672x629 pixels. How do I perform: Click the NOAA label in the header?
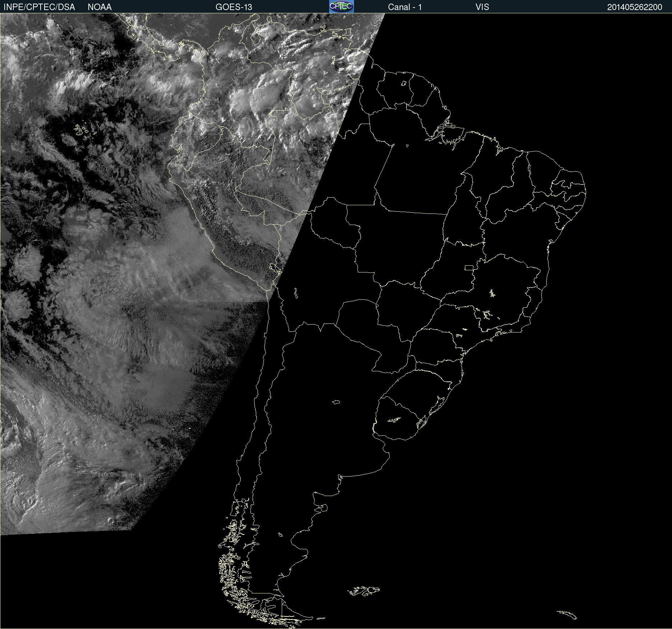pyautogui.click(x=100, y=7)
